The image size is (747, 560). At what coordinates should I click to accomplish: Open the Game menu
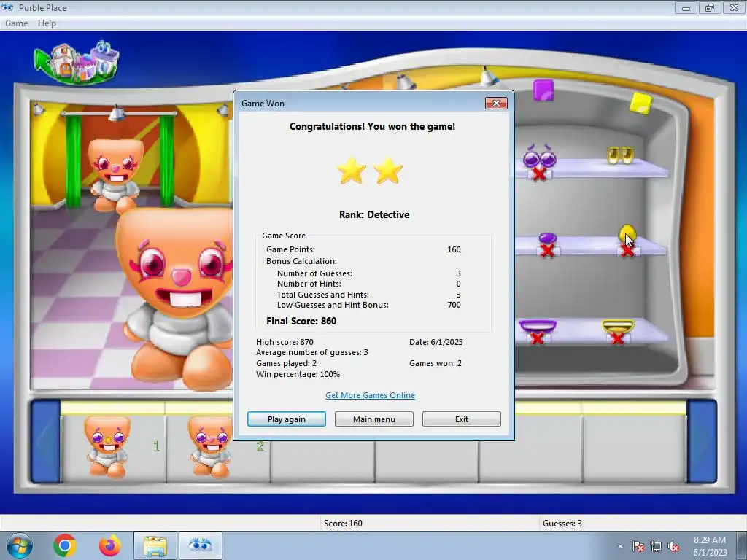[x=16, y=23]
